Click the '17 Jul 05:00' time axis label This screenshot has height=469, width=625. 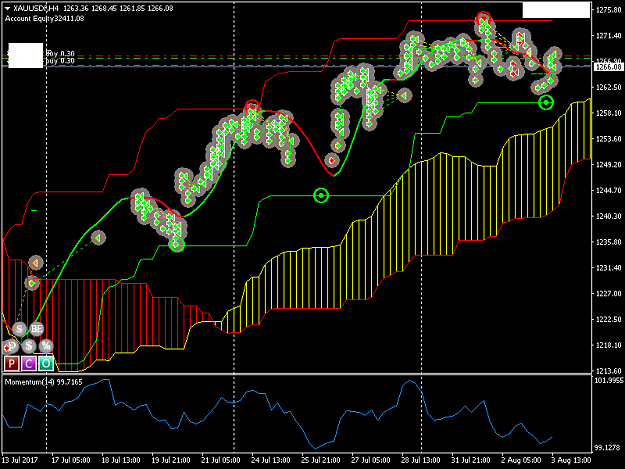[x=71, y=460]
